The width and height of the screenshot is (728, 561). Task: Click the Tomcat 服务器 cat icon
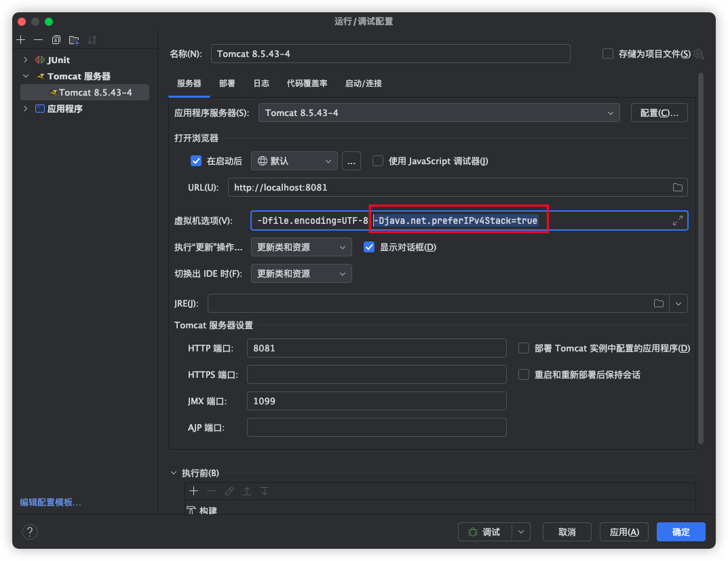click(41, 76)
